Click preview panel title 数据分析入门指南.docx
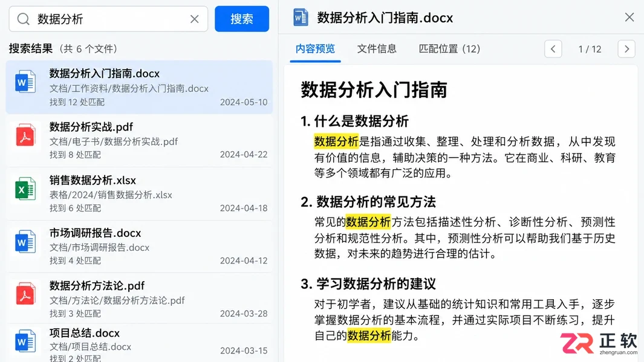The width and height of the screenshot is (644, 362). click(x=385, y=18)
